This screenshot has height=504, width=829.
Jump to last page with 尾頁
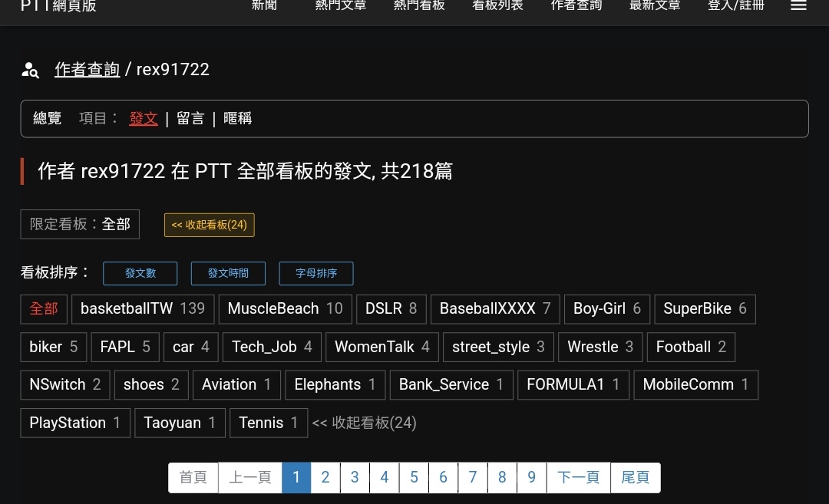pos(635,477)
